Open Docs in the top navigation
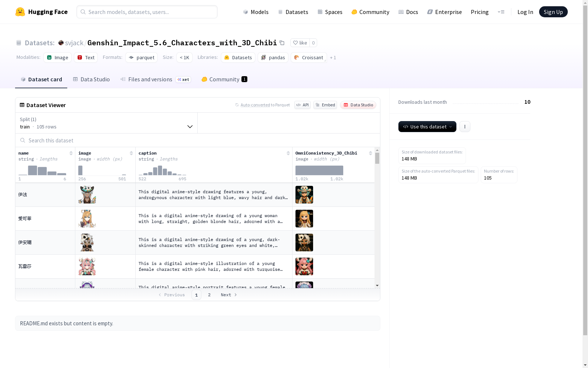 pos(408,12)
